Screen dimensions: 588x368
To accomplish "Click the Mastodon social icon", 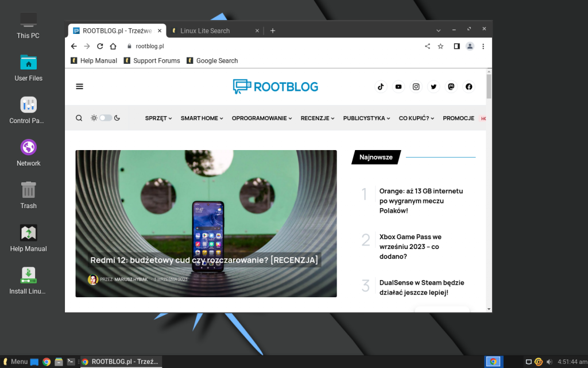I will 451,86.
